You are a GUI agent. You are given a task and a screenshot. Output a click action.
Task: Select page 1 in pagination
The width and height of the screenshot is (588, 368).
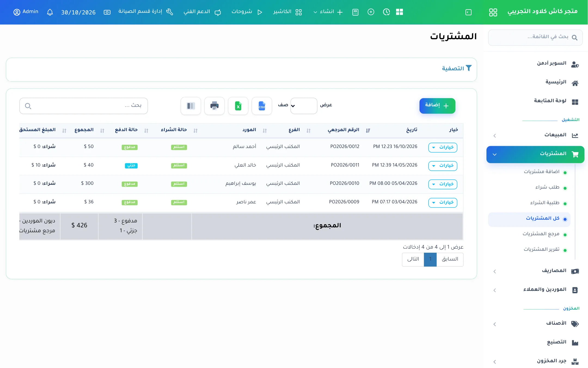click(430, 260)
